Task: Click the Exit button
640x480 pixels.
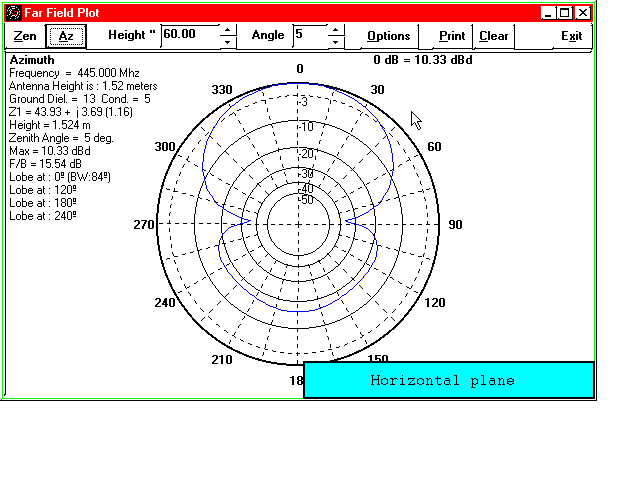Action: 571,36
